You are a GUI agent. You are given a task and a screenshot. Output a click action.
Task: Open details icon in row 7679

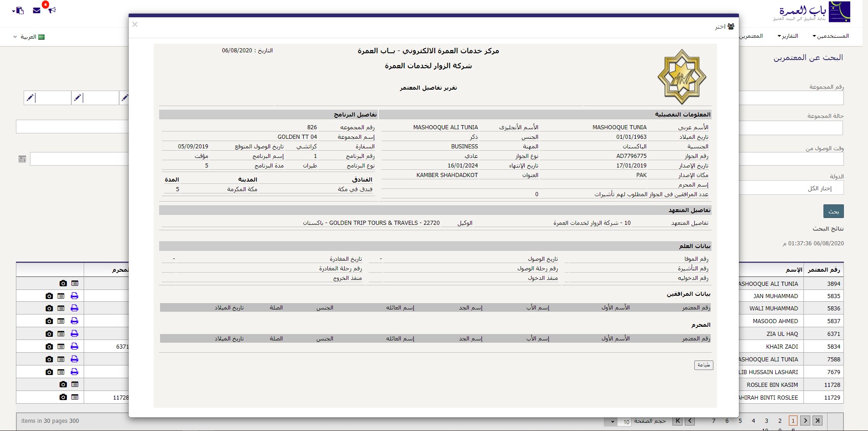[61, 372]
